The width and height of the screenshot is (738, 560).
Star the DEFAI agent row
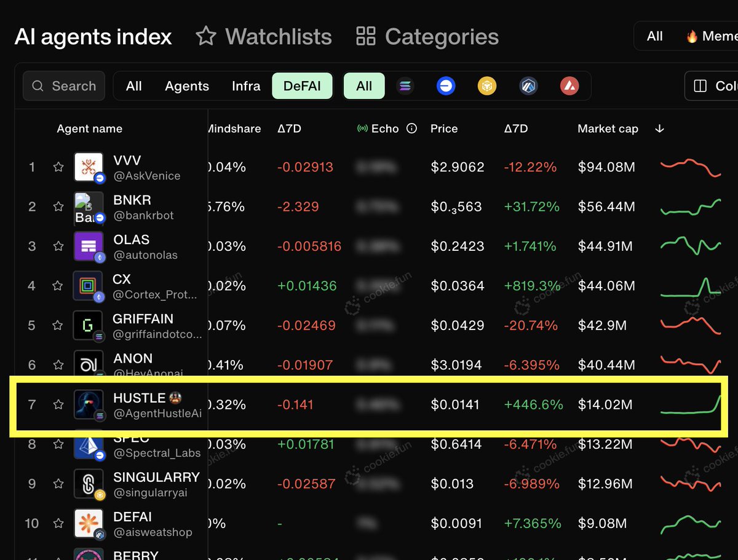click(58, 523)
